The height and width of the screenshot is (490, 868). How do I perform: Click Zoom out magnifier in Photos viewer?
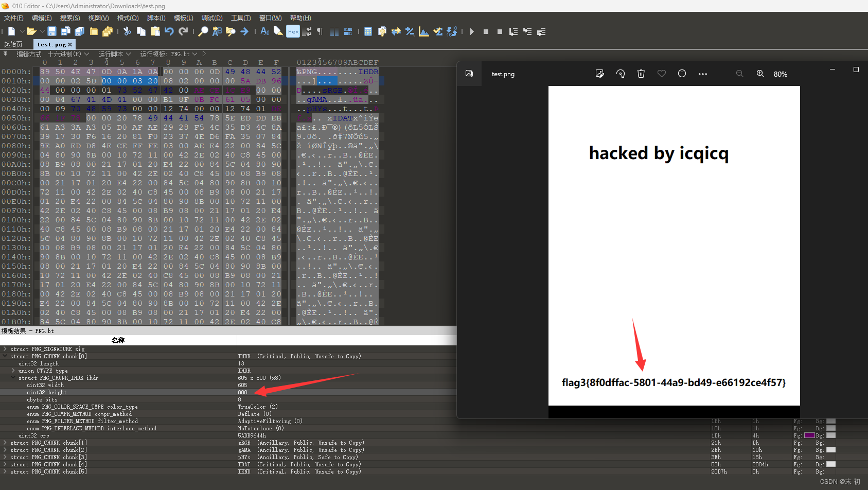pos(740,74)
